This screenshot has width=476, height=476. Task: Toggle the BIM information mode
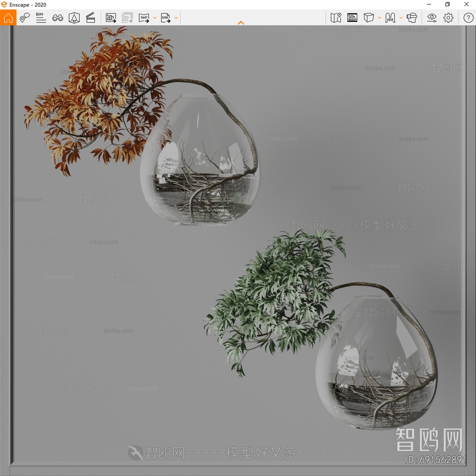41,18
